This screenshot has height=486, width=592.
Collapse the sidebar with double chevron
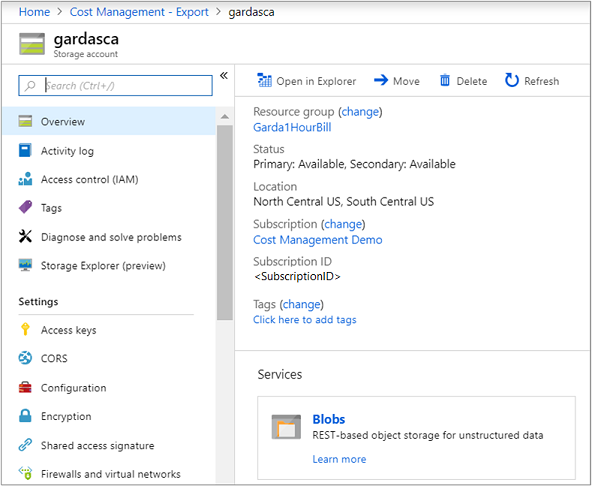pos(224,76)
